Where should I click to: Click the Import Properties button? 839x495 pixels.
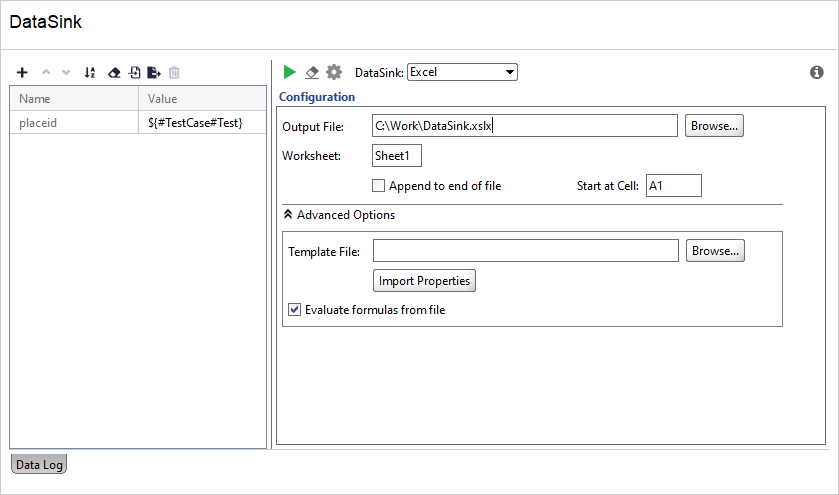click(x=424, y=281)
